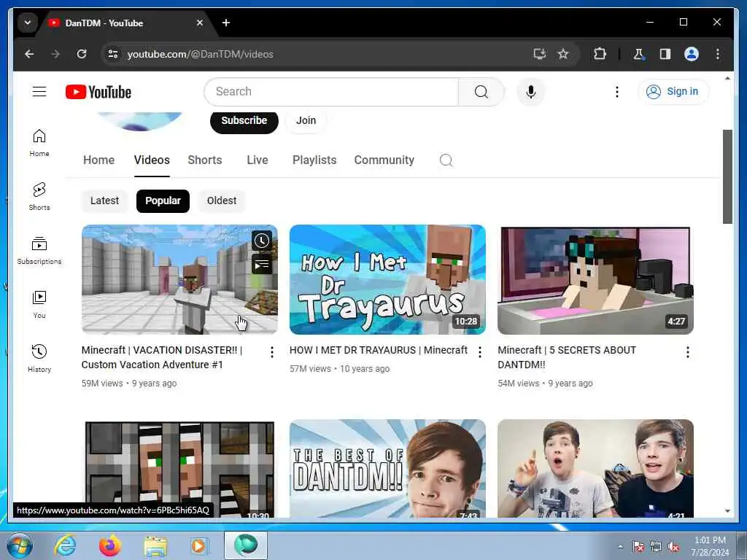Open the browser profile avatar
The width and height of the screenshot is (747, 560).
[692, 54]
